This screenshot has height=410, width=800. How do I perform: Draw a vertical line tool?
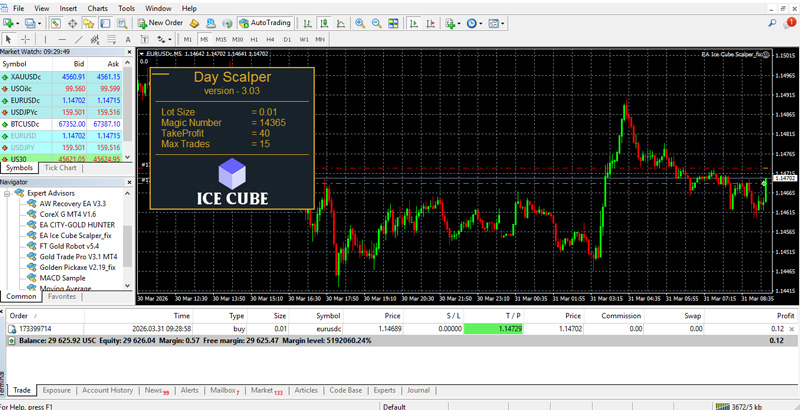pos(45,39)
